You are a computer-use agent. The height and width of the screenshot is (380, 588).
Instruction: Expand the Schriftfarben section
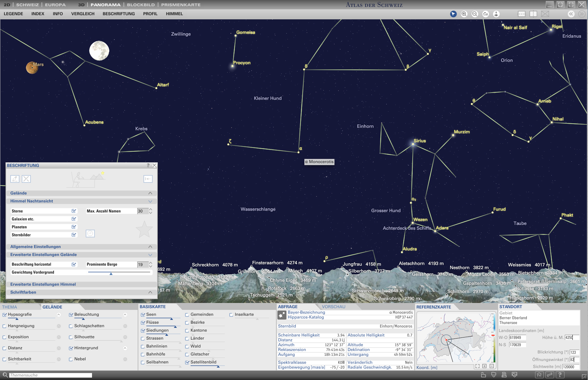point(150,292)
